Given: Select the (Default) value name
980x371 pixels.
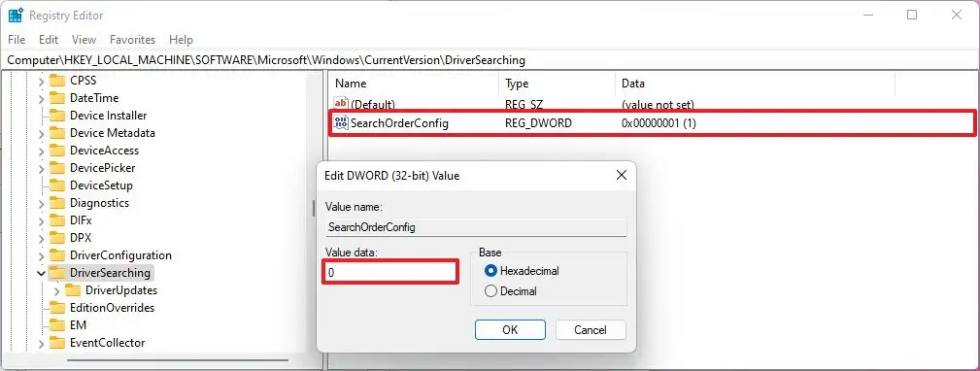Looking at the screenshot, I should (373, 105).
